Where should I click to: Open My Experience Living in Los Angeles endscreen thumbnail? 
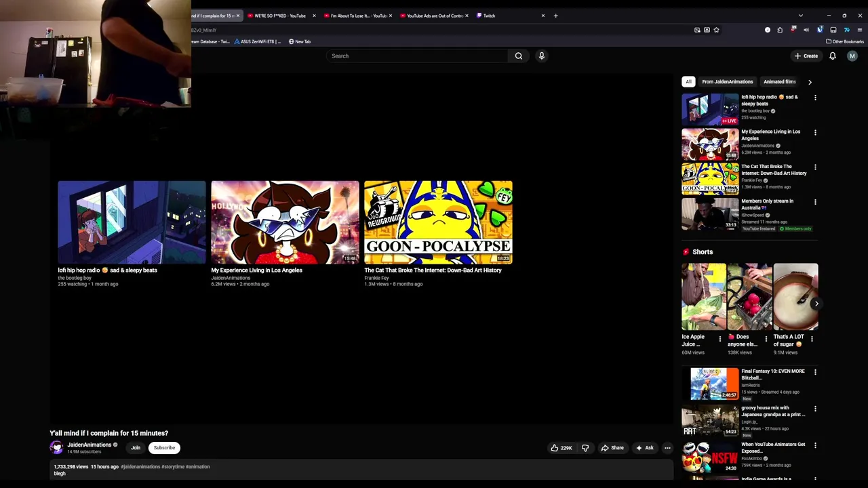[285, 222]
